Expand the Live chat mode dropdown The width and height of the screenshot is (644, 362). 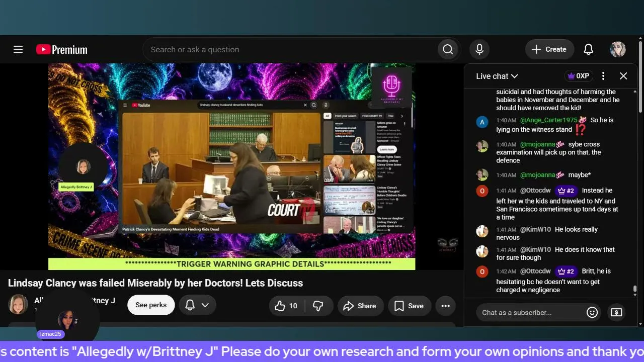pos(497,76)
